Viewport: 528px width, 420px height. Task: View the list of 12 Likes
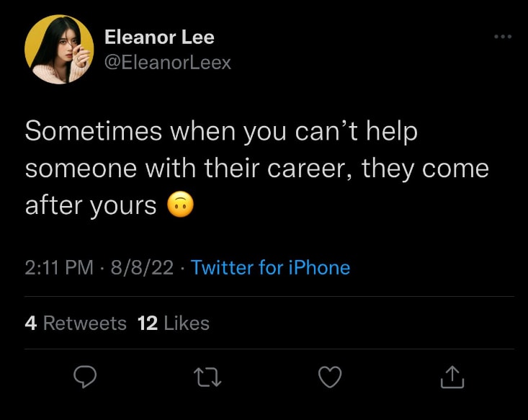[173, 323]
